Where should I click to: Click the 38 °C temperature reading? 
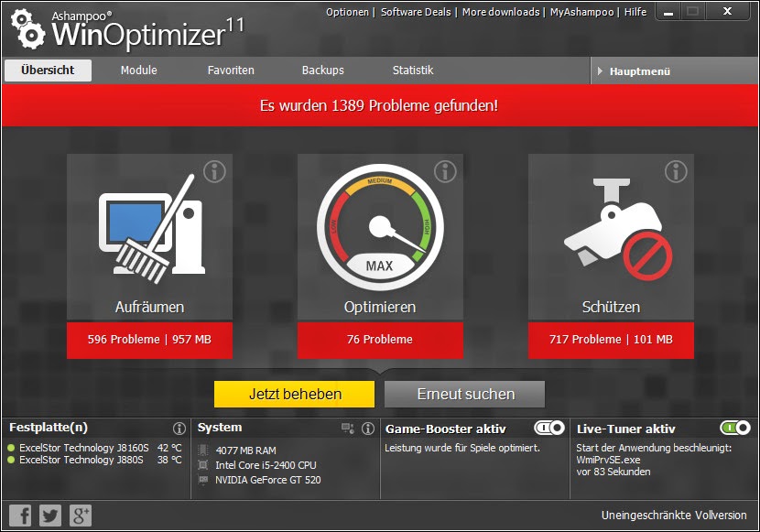(x=169, y=460)
